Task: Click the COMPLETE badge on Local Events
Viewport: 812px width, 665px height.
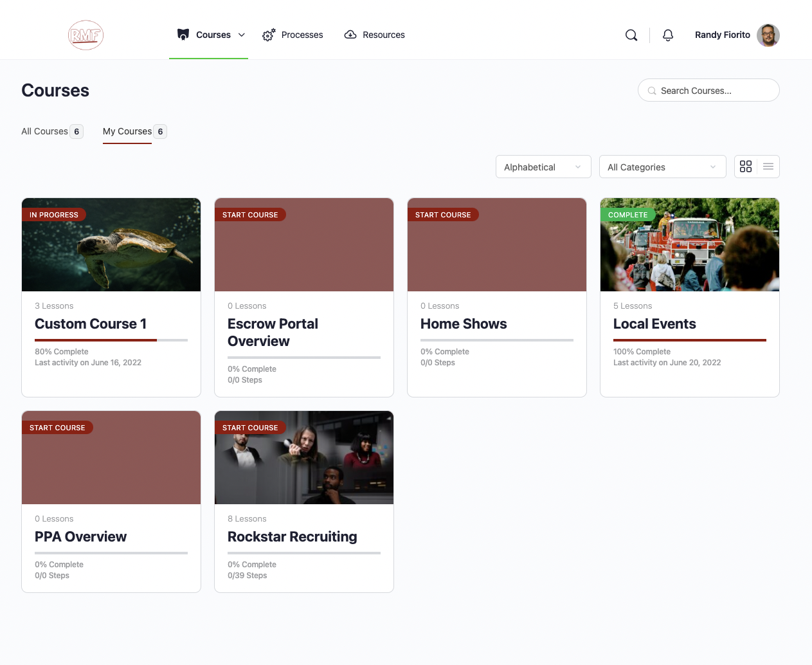Action: pos(628,215)
